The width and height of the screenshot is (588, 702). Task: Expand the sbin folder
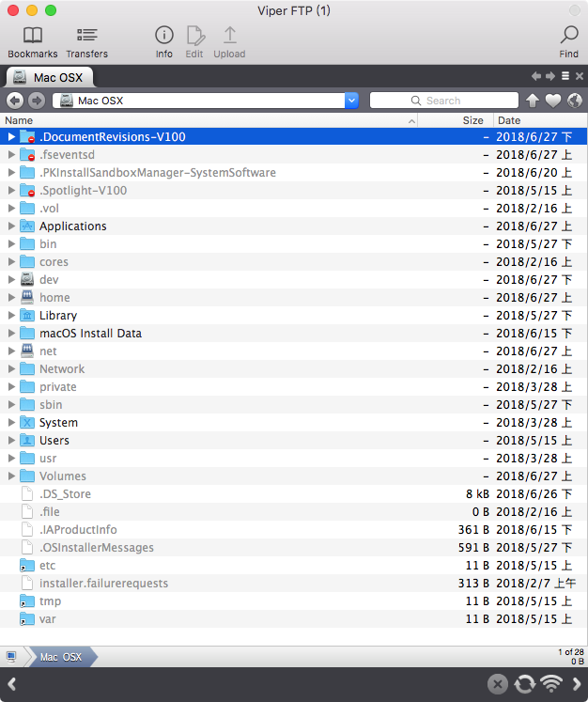(x=11, y=405)
